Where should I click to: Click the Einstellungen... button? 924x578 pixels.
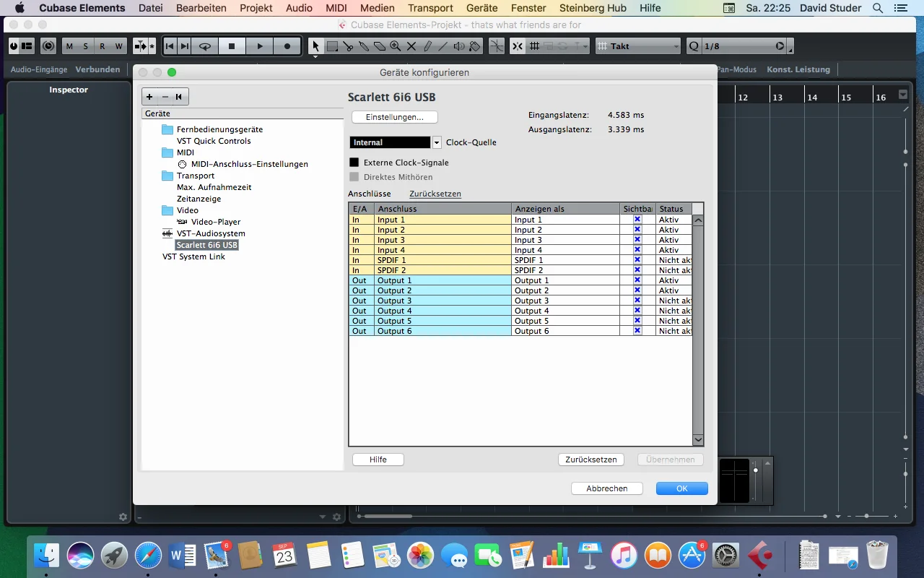click(x=394, y=117)
